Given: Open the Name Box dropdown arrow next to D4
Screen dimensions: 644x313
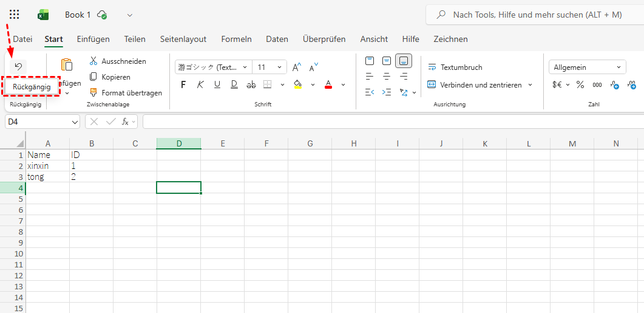Looking at the screenshot, I should coord(75,122).
